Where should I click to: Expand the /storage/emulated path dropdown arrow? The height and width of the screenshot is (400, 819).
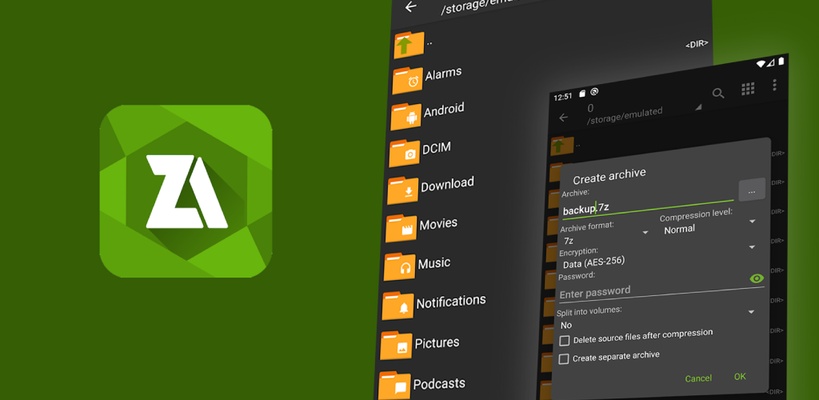point(698,107)
